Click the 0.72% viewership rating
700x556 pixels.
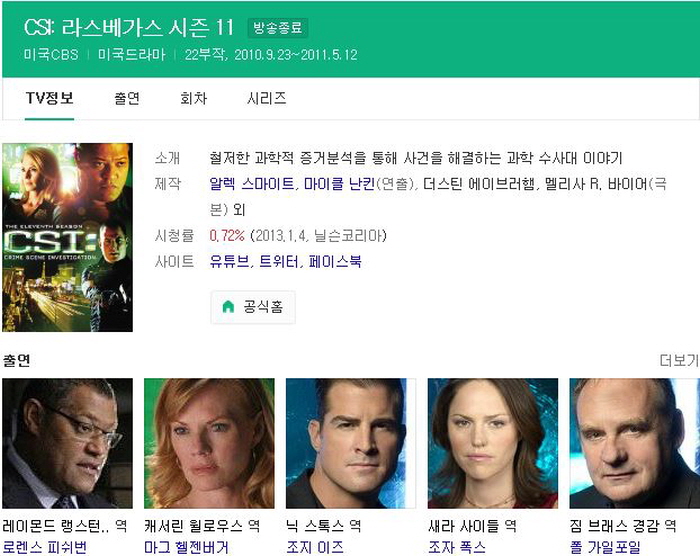point(227,235)
